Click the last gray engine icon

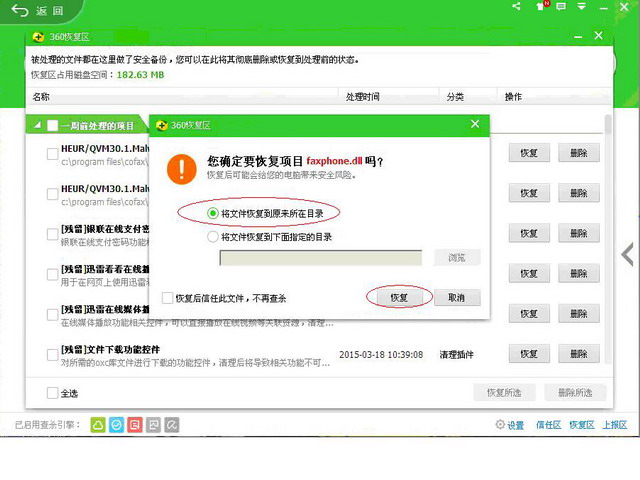172,425
